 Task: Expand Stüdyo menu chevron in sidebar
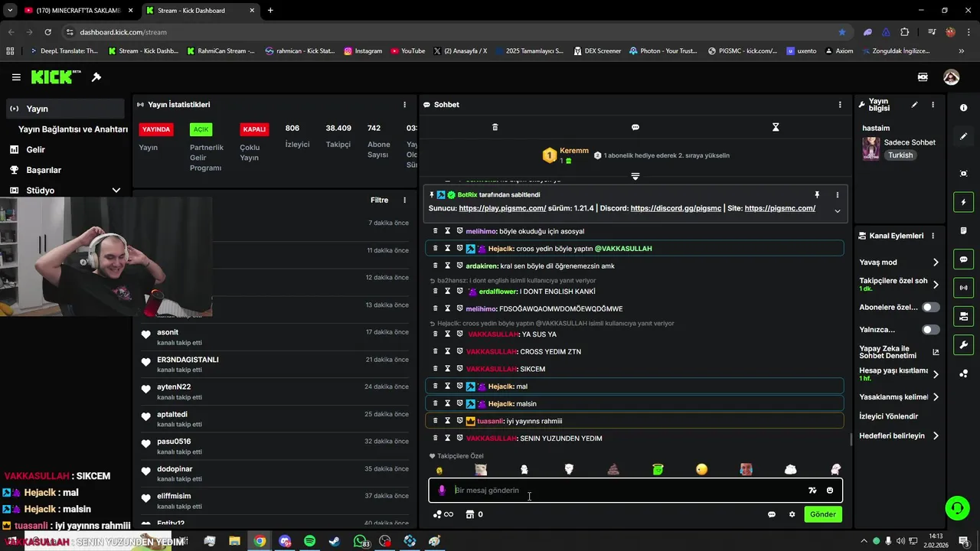click(x=116, y=191)
